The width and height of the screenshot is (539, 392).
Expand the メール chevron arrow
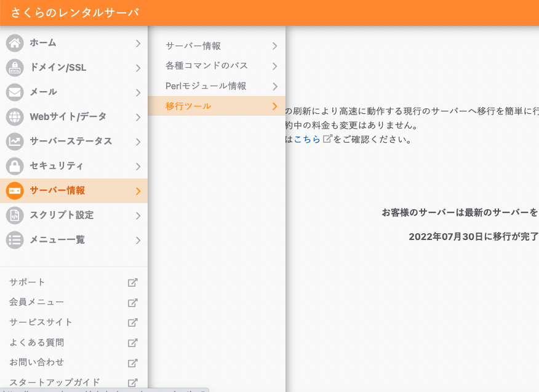[138, 92]
